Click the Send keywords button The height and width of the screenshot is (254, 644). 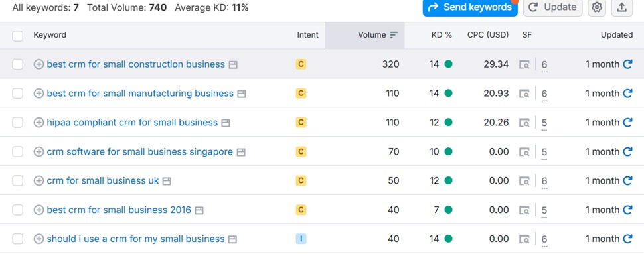pos(470,7)
